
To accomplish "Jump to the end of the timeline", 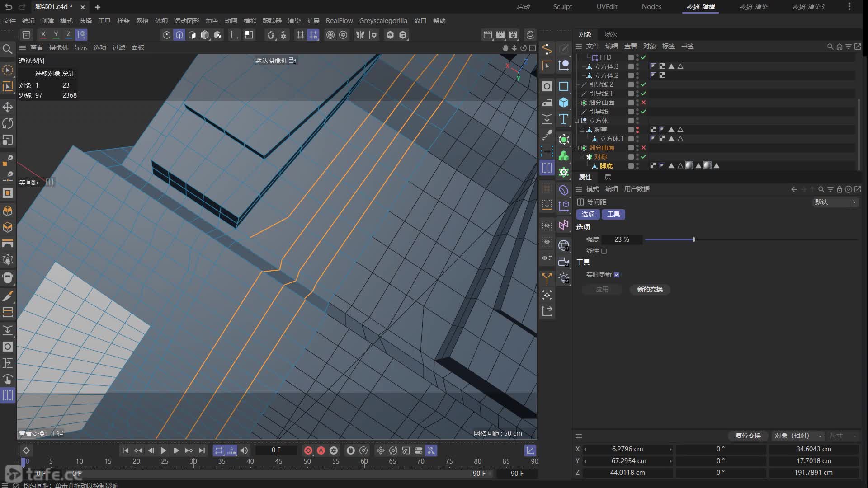I will [202, 450].
